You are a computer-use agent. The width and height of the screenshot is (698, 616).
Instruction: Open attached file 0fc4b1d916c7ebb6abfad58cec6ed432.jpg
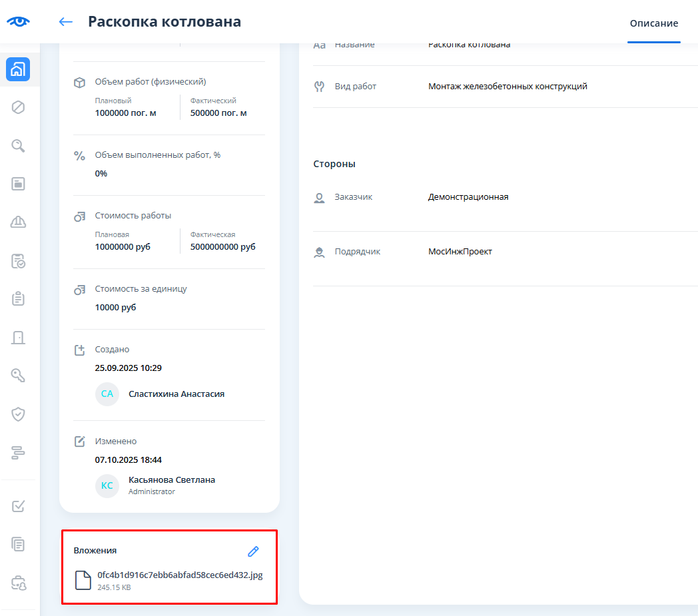pos(179,575)
